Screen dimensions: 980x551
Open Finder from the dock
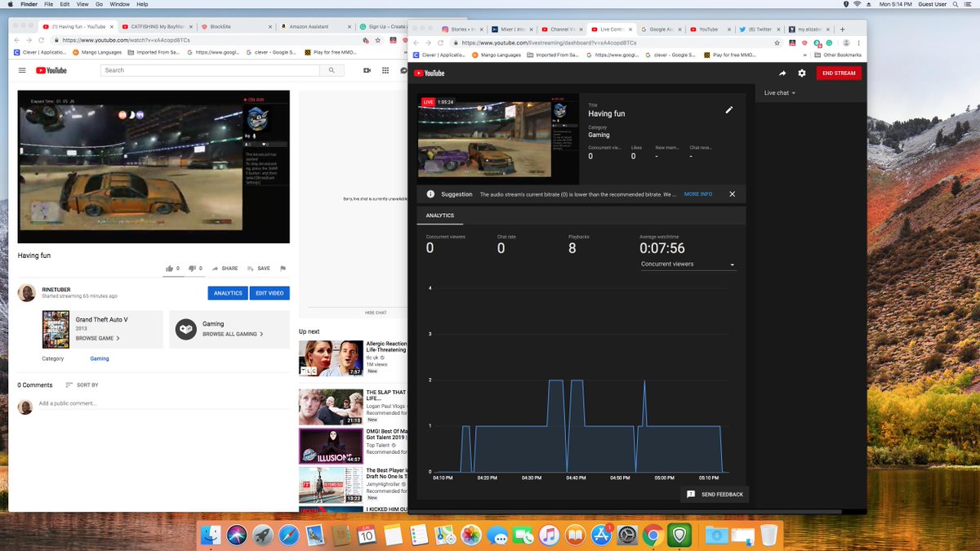tap(212, 535)
